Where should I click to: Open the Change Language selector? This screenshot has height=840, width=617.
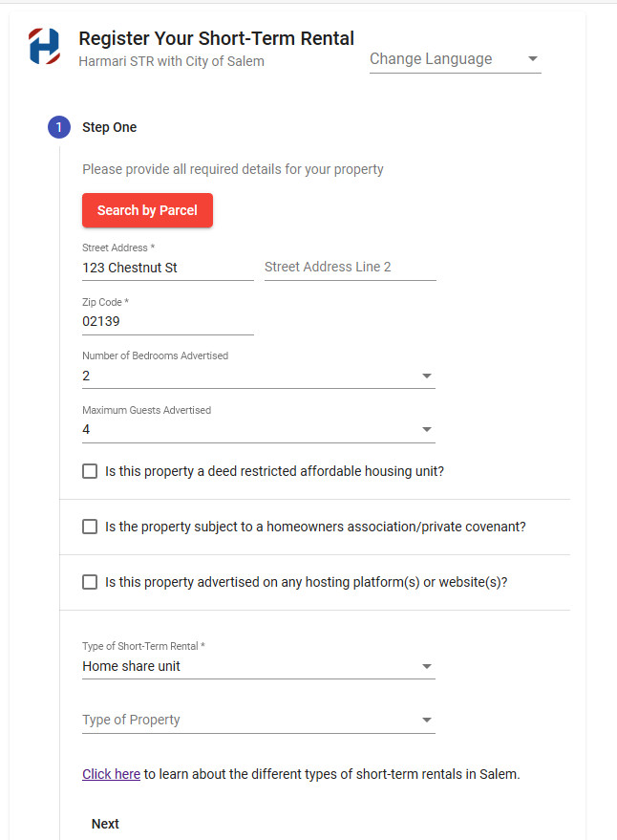tap(456, 59)
